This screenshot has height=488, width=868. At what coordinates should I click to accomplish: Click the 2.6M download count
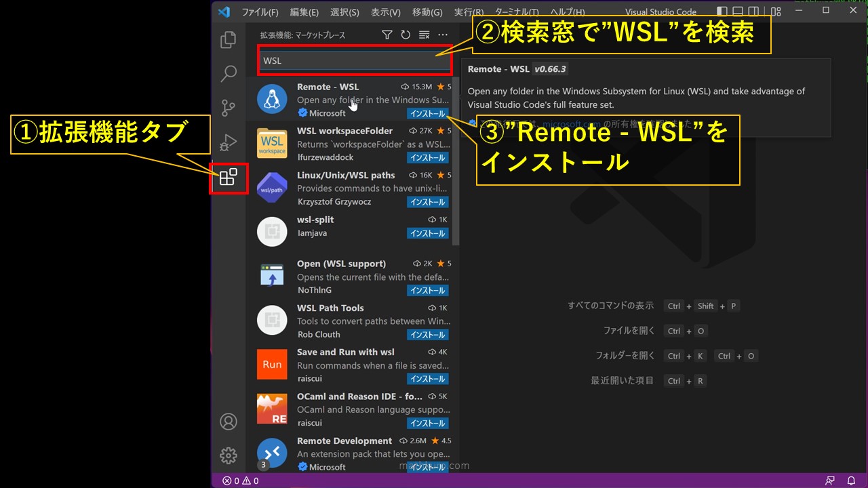click(418, 441)
